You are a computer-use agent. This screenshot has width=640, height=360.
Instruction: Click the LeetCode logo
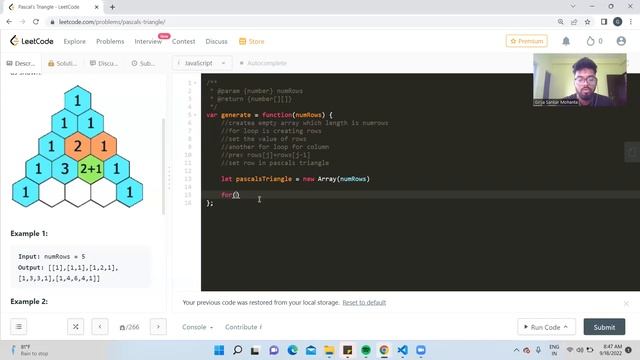tap(31, 41)
